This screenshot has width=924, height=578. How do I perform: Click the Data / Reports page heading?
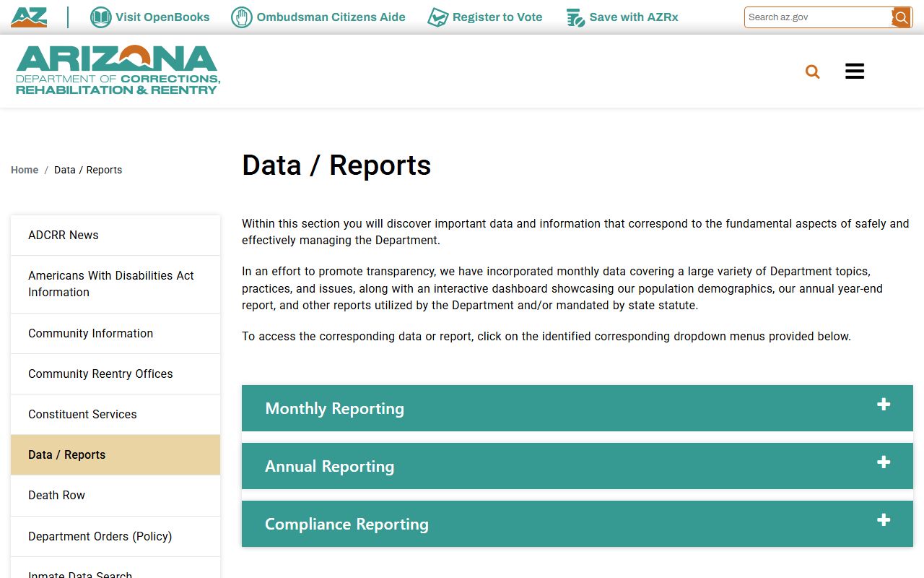(336, 165)
